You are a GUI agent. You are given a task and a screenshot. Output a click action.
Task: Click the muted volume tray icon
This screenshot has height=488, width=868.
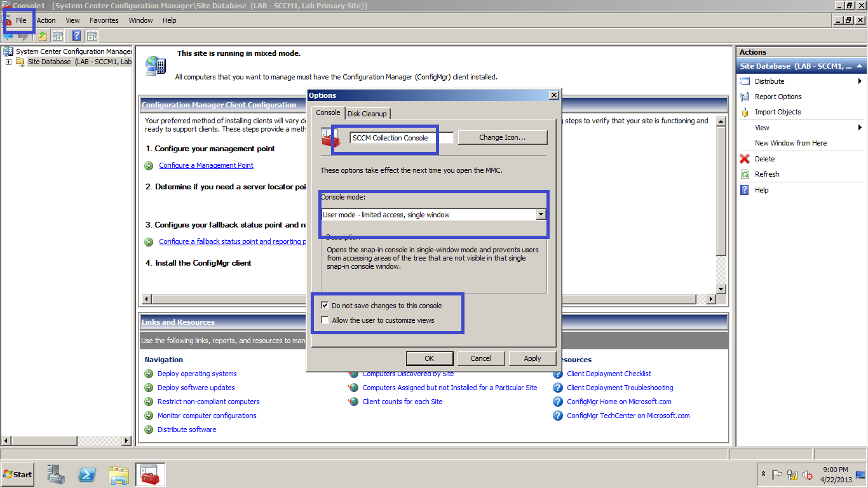[x=808, y=475]
